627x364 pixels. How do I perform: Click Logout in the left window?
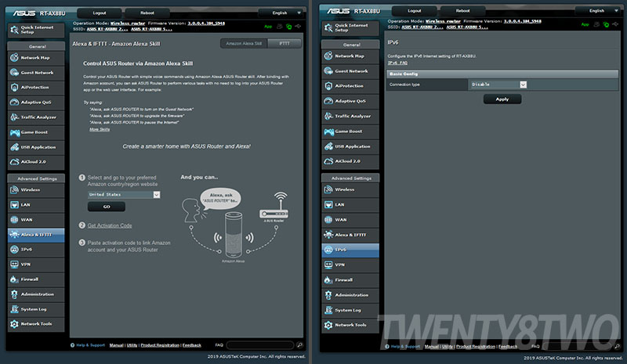point(100,13)
